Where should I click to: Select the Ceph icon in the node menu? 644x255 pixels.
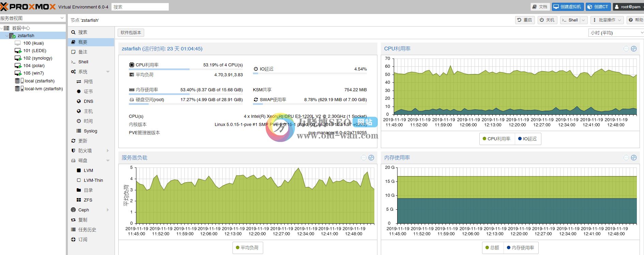pos(73,210)
